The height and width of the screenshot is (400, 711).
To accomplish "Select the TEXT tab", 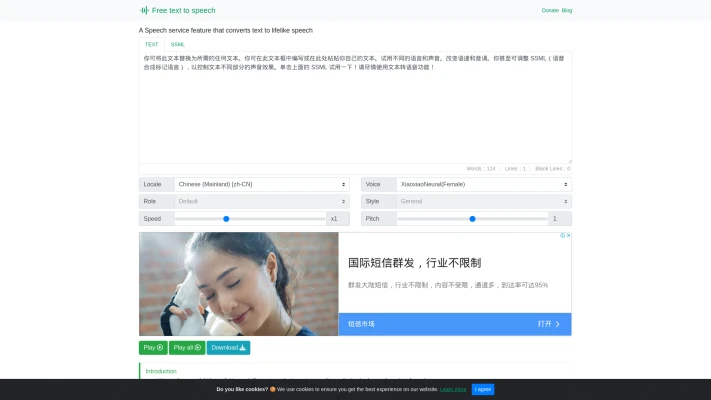I will [x=151, y=44].
